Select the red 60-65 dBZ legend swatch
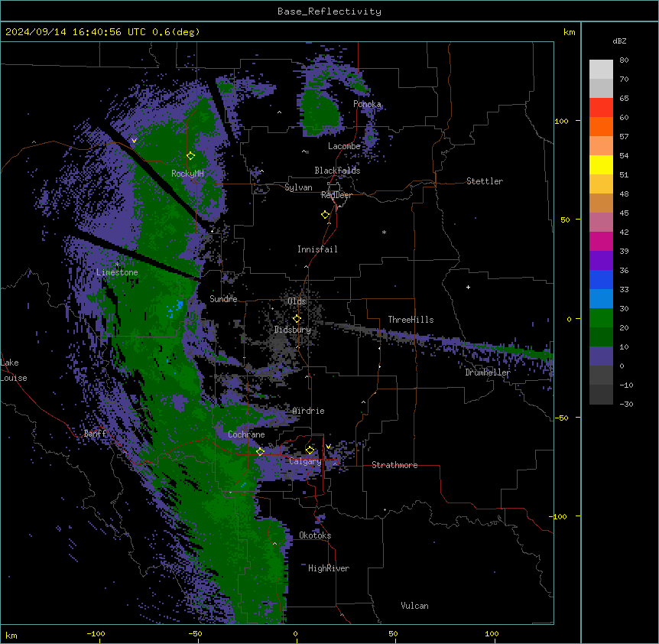This screenshot has height=644, width=659. [601, 108]
